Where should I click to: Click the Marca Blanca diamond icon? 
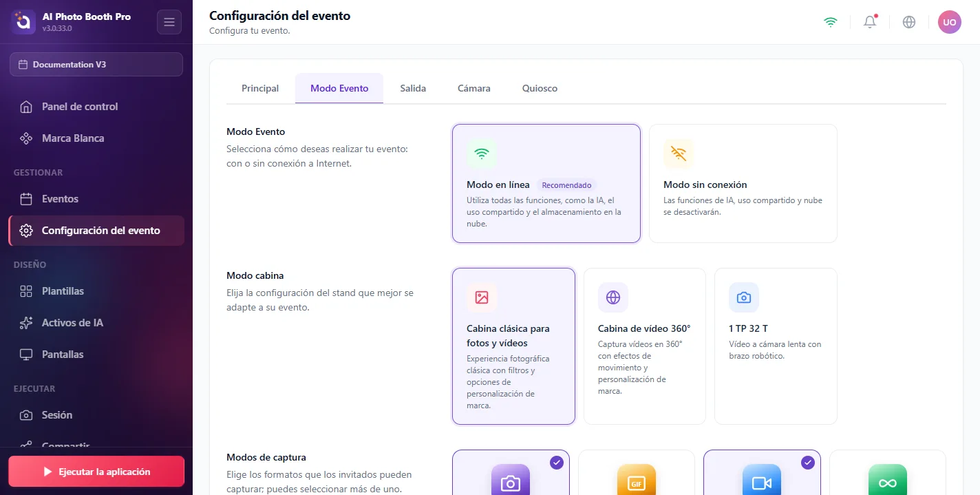26,138
